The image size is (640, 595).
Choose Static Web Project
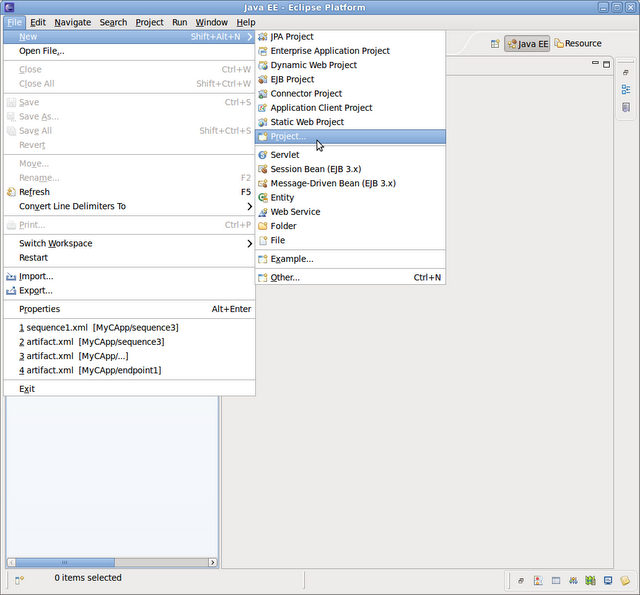pyautogui.click(x=350, y=122)
